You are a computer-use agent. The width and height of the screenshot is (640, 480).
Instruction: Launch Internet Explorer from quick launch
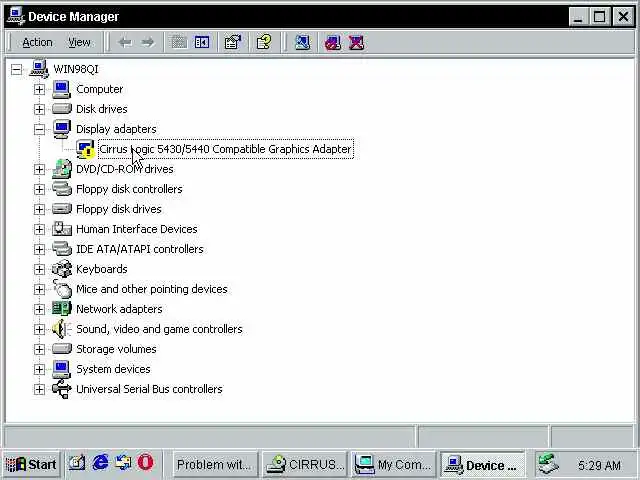tap(100, 463)
